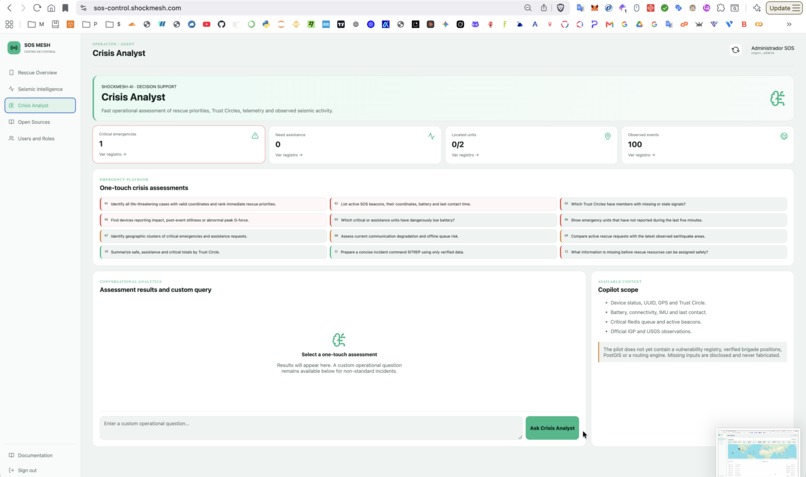Click the Brave shield icon

561,8
